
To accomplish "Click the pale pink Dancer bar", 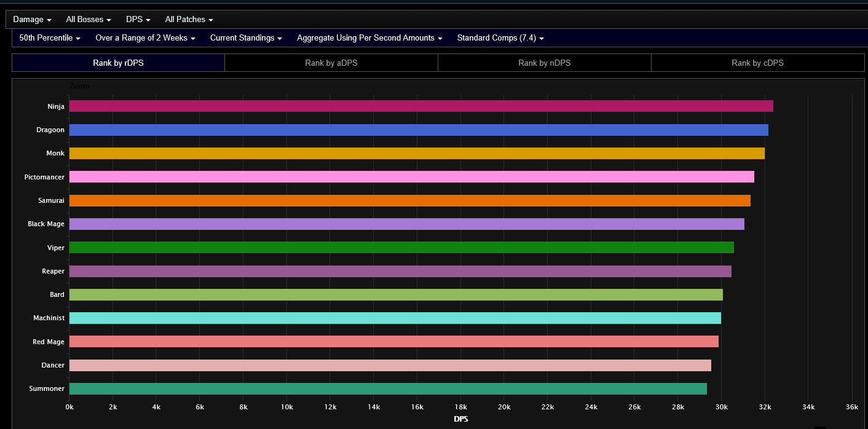I will (390, 365).
